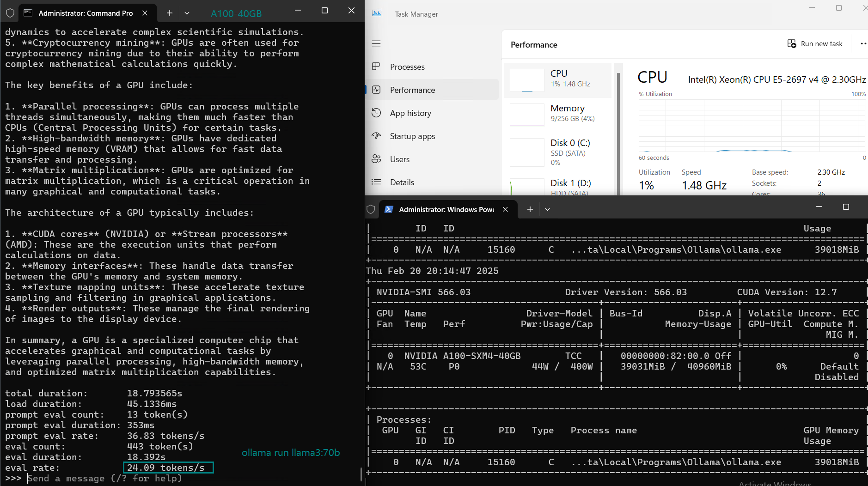Screen dimensions: 868x486
Task: Click the Command Prompt tab icon
Action: 28,13
